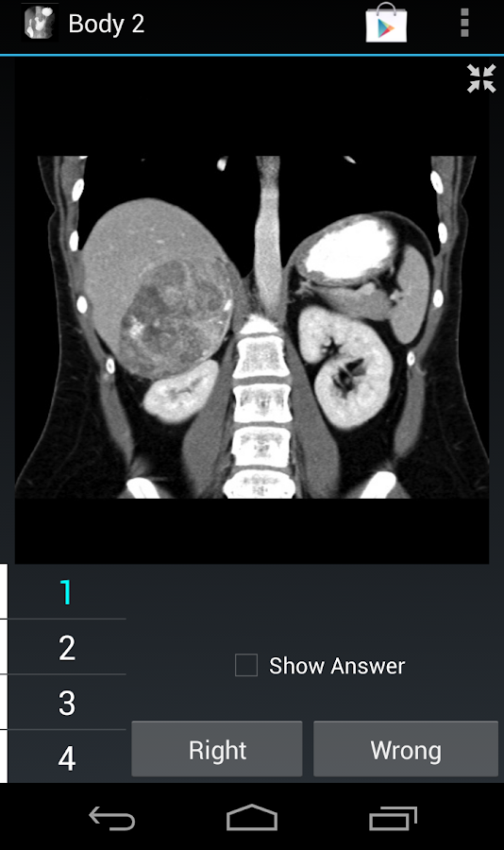Screen dimensions: 504x850
Task: Tap the spine in the CT image
Action: (260, 406)
